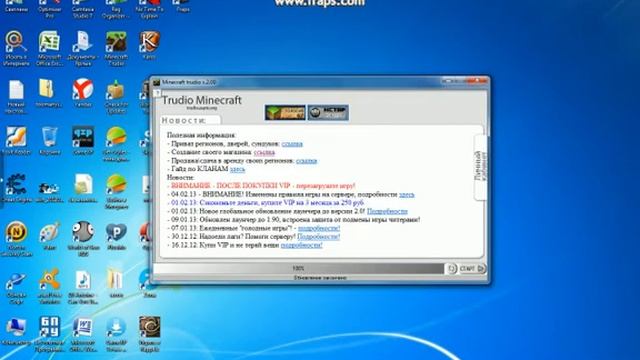This screenshot has width=640, height=360.
Task: Open the 'здесь' link in the 04.02.13 news
Action: point(407,194)
